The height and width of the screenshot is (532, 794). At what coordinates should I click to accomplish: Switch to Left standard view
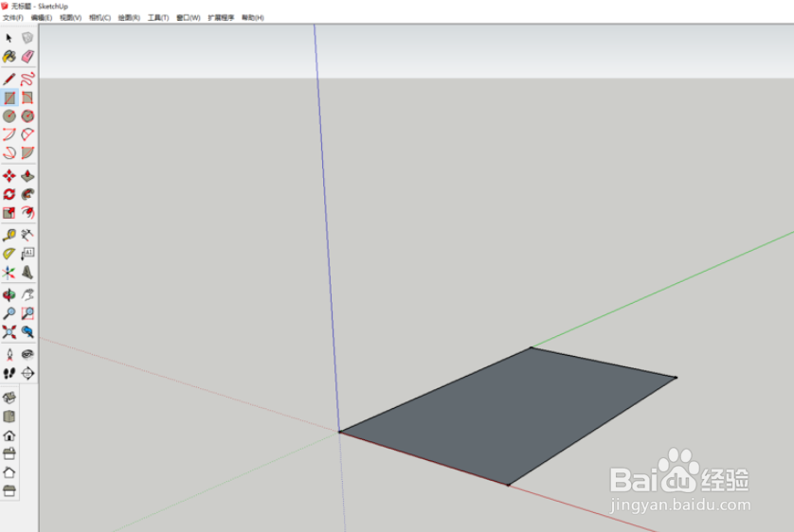[9, 490]
